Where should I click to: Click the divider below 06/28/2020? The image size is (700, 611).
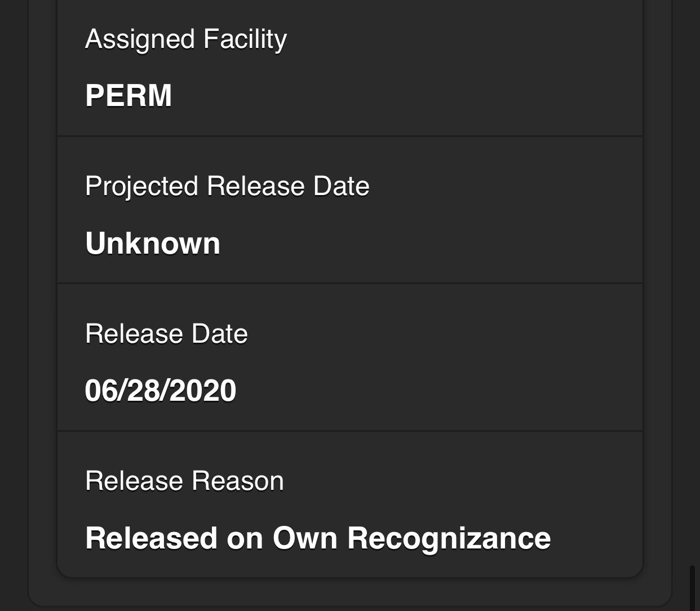[x=349, y=431]
